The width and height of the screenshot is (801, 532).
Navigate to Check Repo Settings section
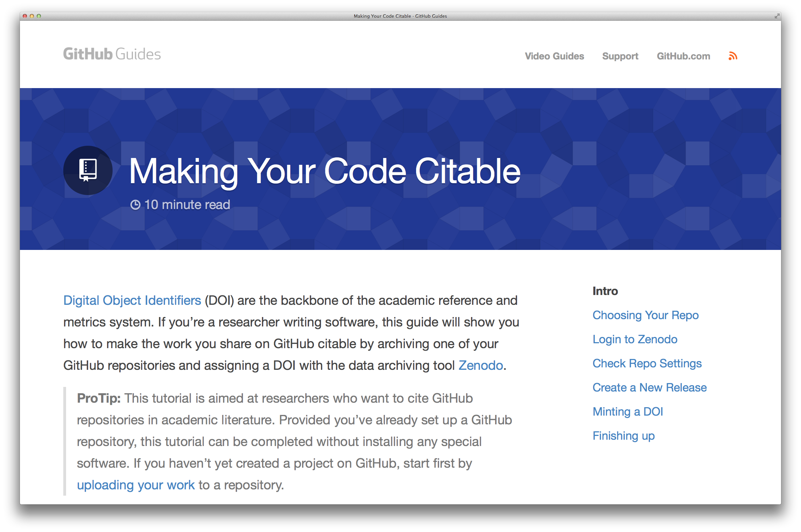[x=646, y=363]
